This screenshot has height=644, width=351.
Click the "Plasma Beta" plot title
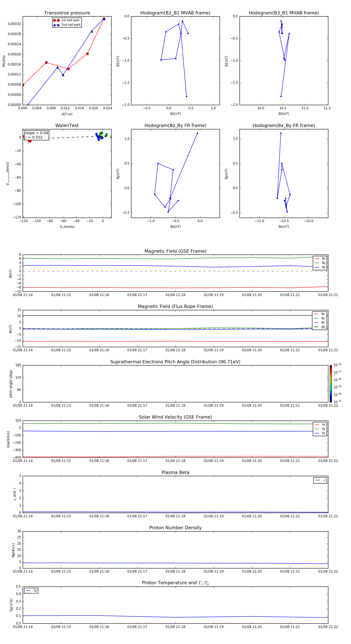175,472
